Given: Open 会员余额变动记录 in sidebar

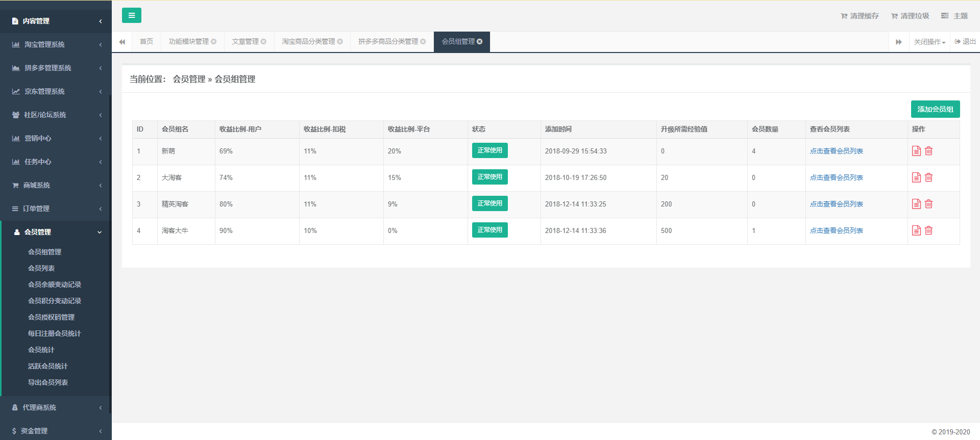Looking at the screenshot, I should 55,284.
